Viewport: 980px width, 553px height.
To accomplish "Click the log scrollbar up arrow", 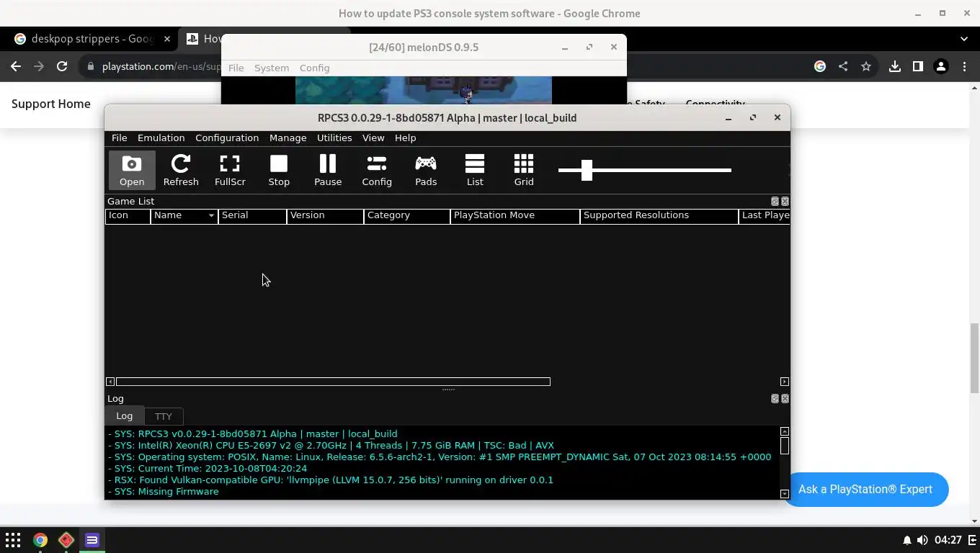I will click(785, 431).
